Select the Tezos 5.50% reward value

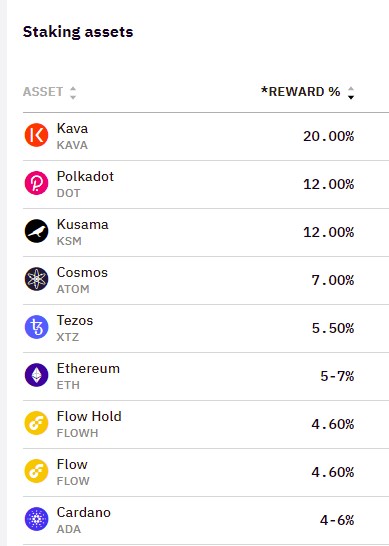pos(333,328)
